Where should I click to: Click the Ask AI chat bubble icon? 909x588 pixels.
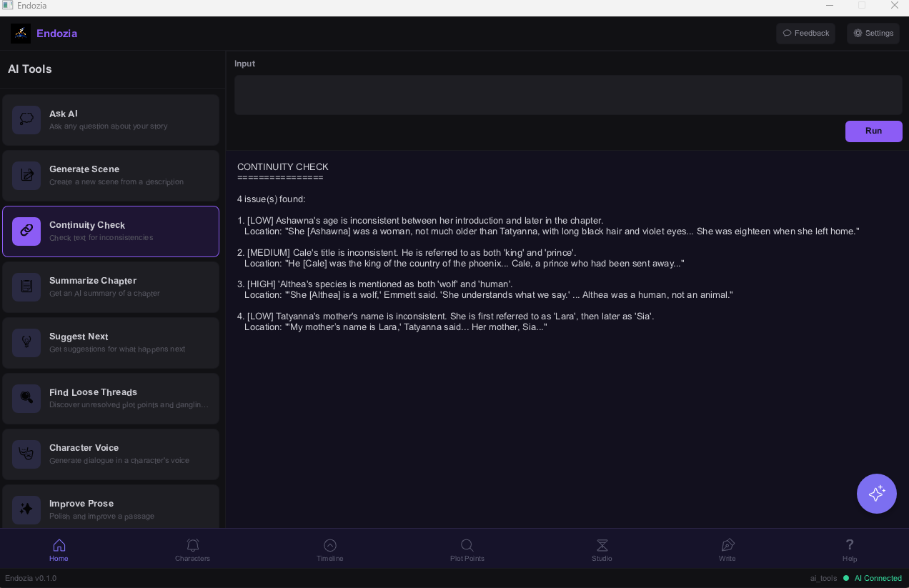[26, 120]
